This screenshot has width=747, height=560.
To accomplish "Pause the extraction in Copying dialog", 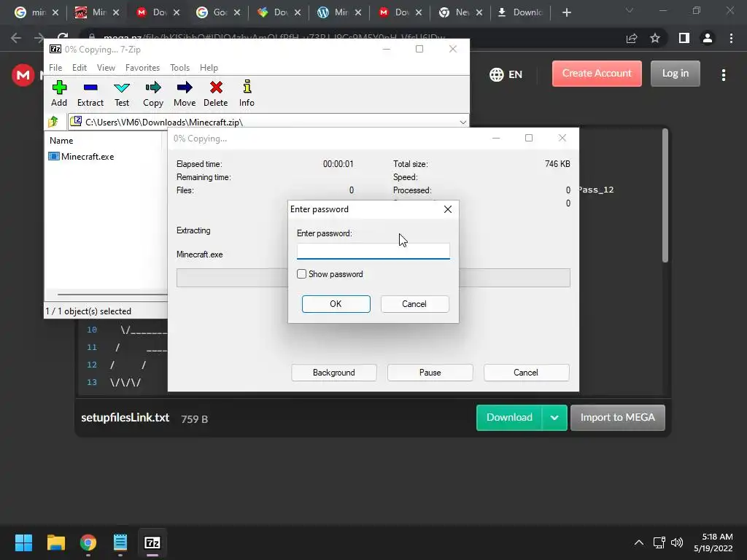I will 430,373.
